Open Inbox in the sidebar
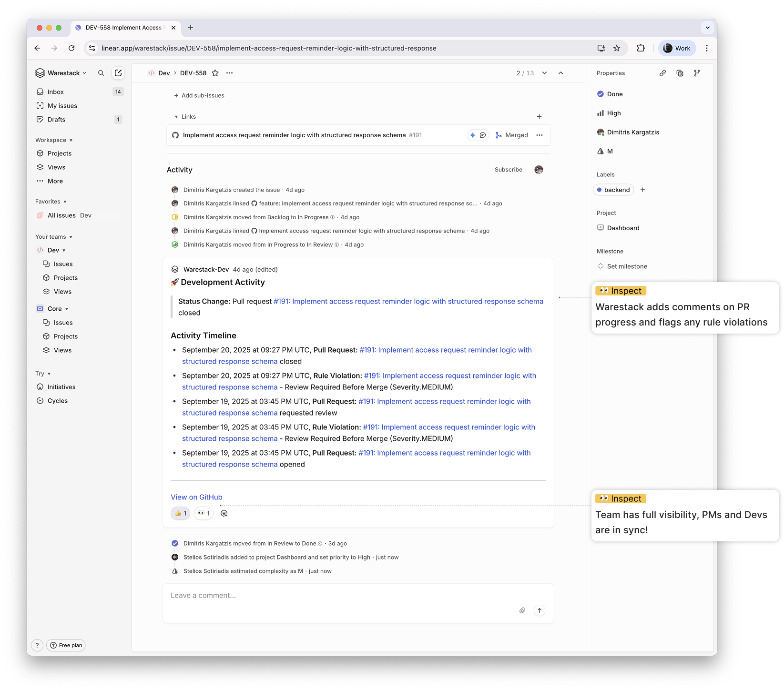The width and height of the screenshot is (784, 691). click(56, 92)
